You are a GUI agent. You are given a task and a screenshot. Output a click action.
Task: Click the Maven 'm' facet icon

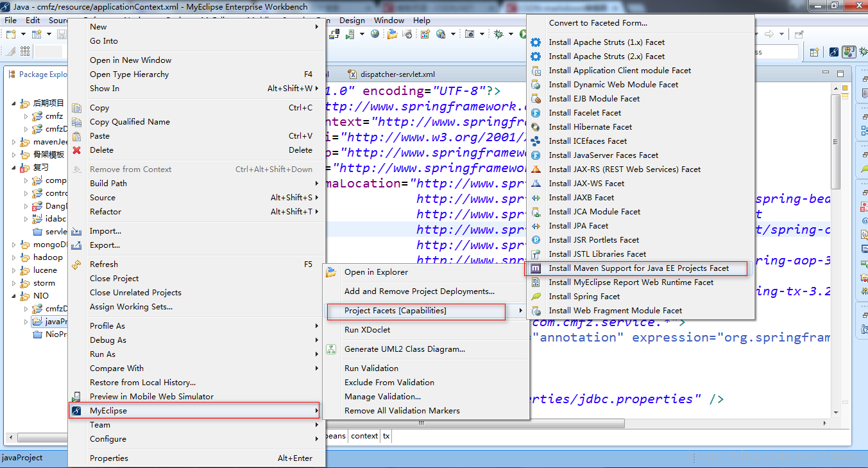tap(536, 268)
